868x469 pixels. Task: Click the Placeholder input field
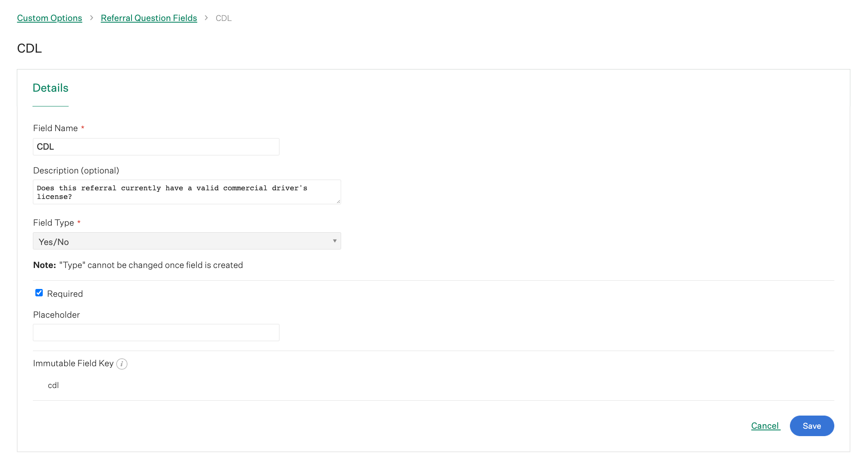point(157,333)
